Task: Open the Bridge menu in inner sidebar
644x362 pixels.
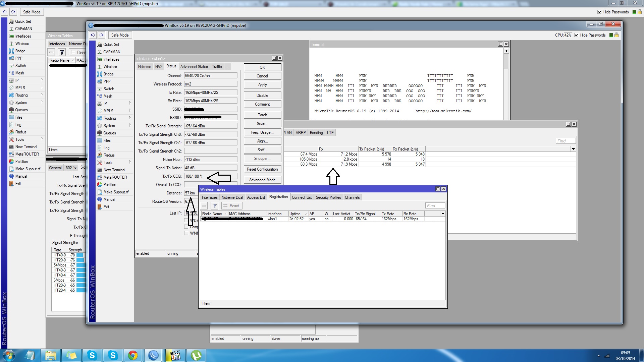Action: (108, 74)
